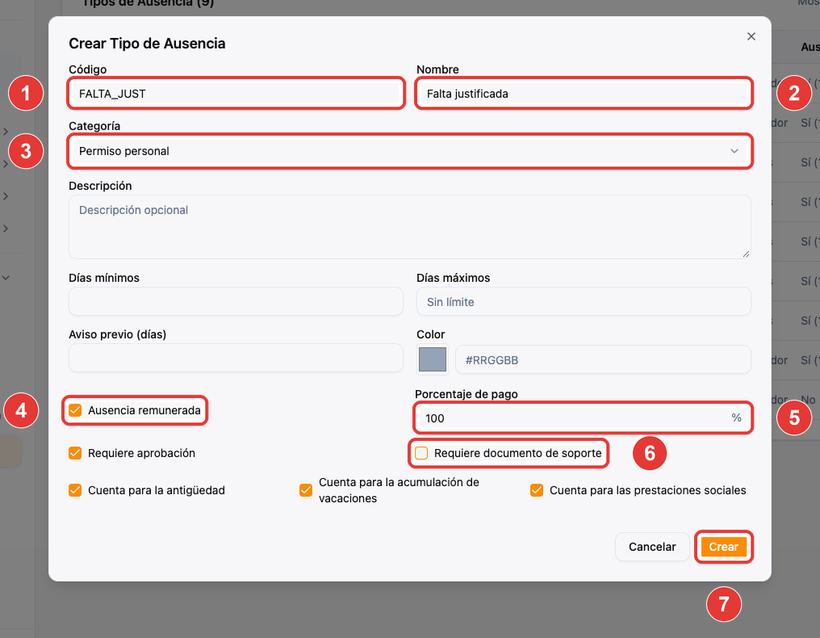This screenshot has width=820, height=638.
Task: Select the Días mínimos input
Action: (x=236, y=301)
